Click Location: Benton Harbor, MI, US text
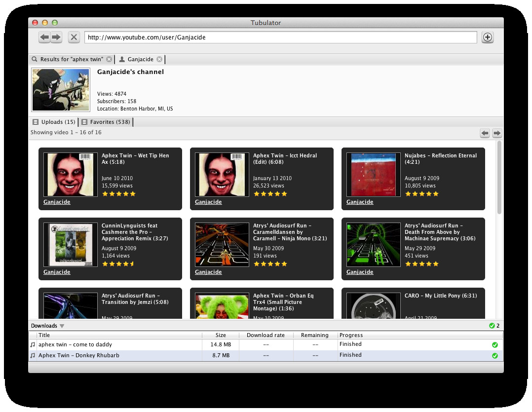The width and height of the screenshot is (532, 412). pyautogui.click(x=135, y=109)
